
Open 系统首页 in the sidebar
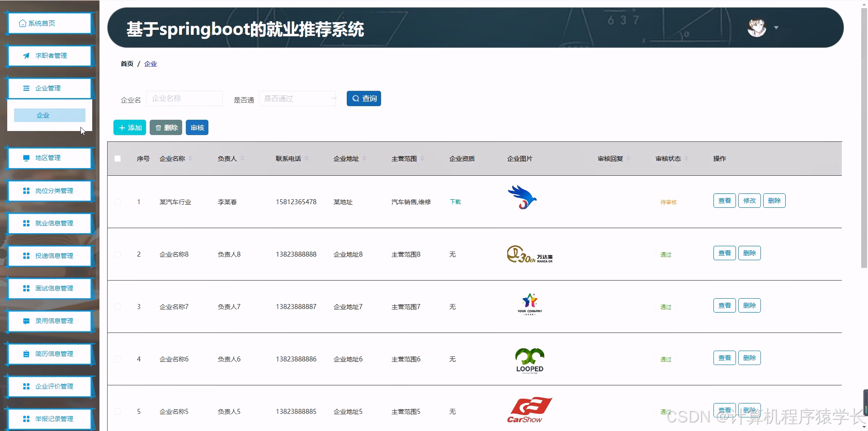point(50,23)
